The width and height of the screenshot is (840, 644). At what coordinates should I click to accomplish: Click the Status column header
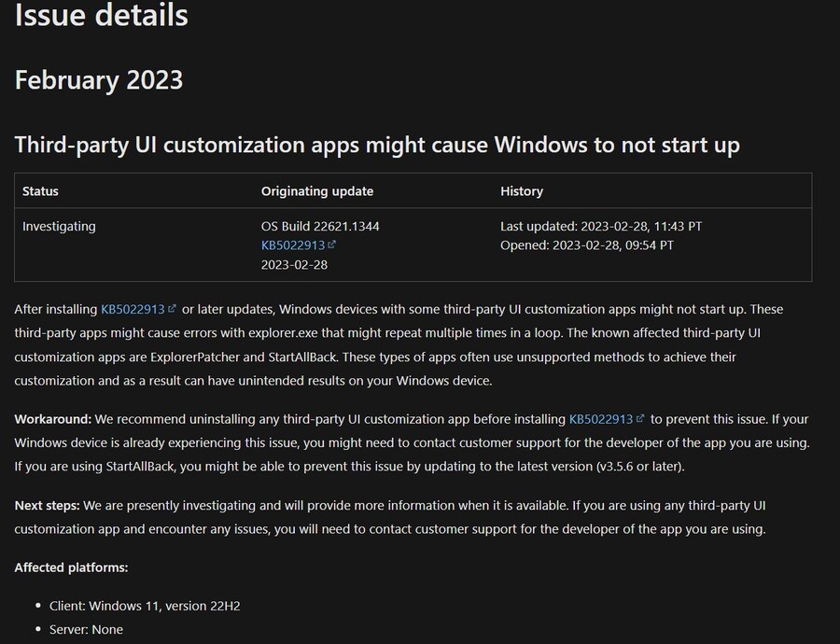40,191
